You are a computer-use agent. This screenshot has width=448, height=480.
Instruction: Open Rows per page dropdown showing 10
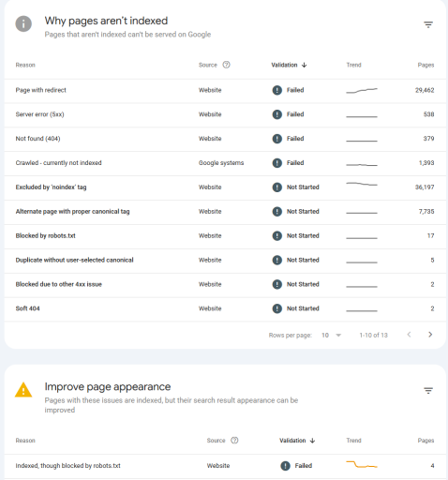coord(331,335)
